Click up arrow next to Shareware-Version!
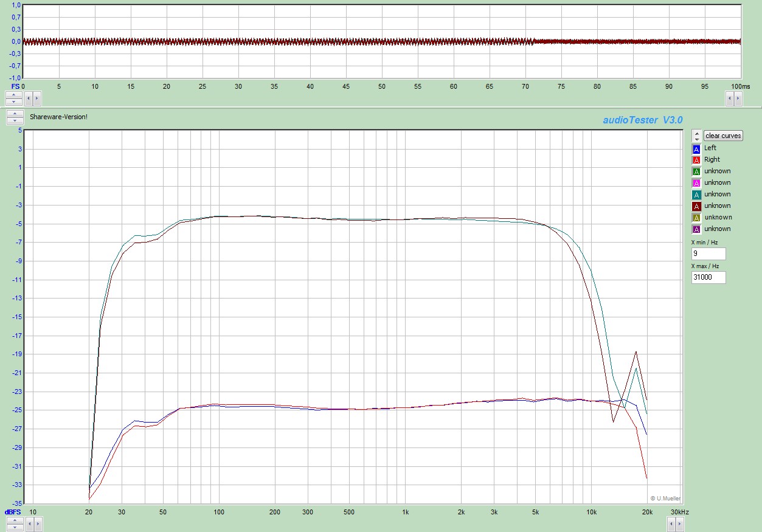Viewport: 762px width, 532px height. click(x=14, y=114)
